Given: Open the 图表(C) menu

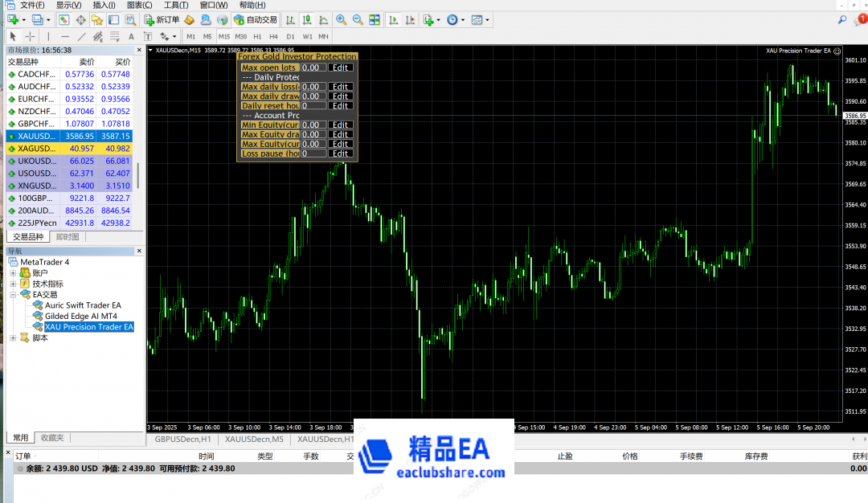Looking at the screenshot, I should 140,5.
